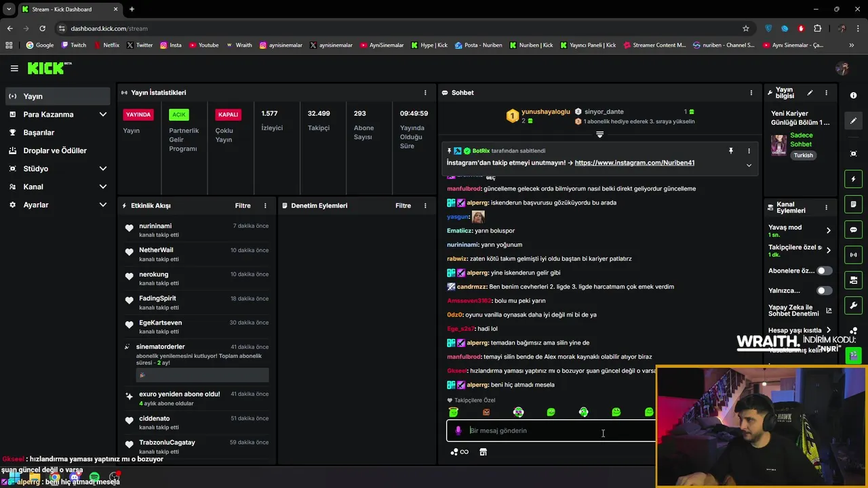Click the camera icon in right toolbar
The image size is (868, 488).
(853, 280)
